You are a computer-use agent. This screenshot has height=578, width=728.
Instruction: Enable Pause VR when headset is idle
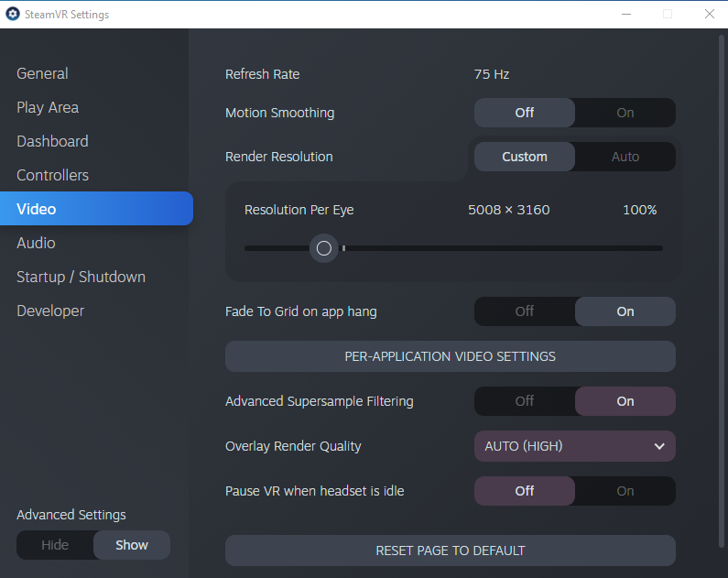625,491
